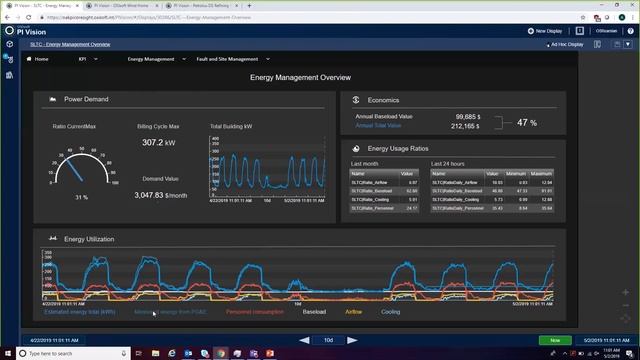Image resolution: width=640 pixels, height=360 pixels.
Task: Click the PI Vision logo icon
Action: (9, 31)
